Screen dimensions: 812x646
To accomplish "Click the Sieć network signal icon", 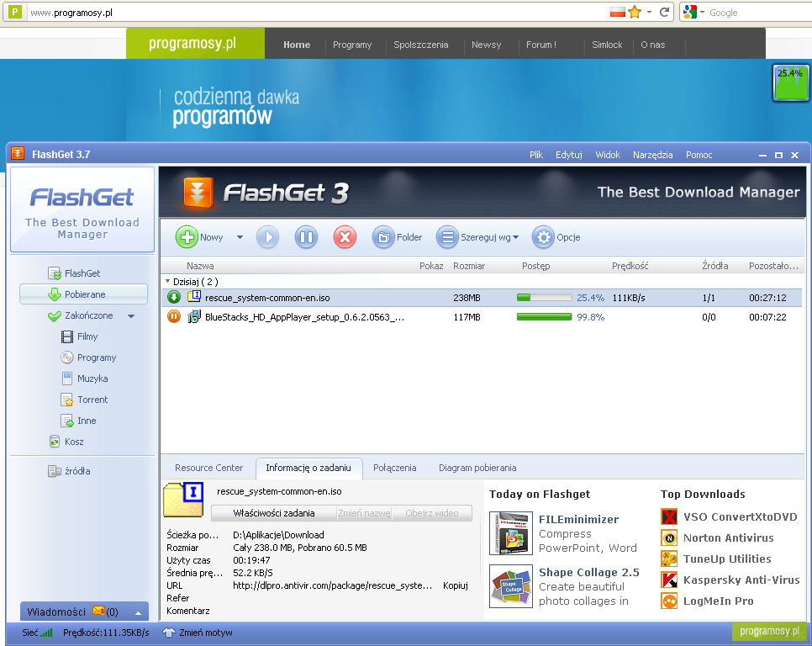I will 46,633.
